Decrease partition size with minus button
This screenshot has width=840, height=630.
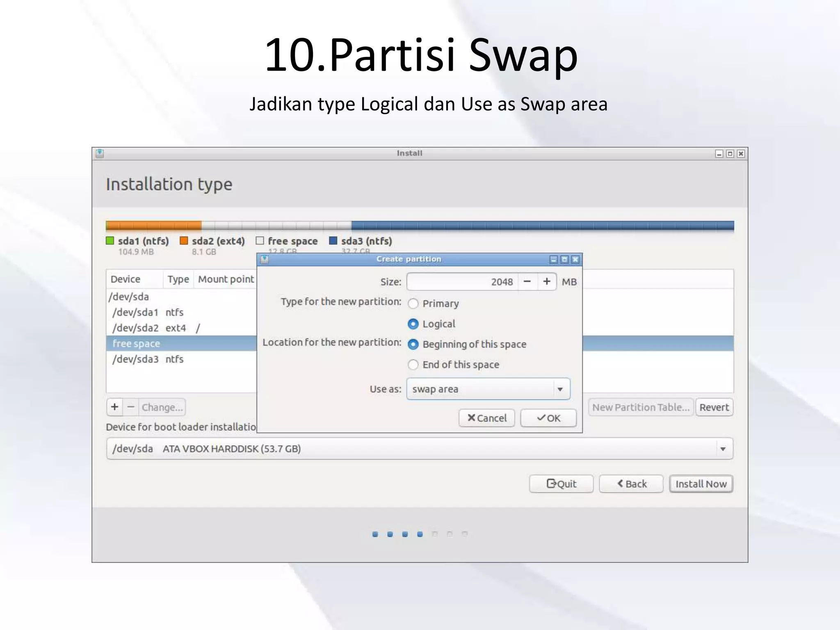[x=527, y=282]
